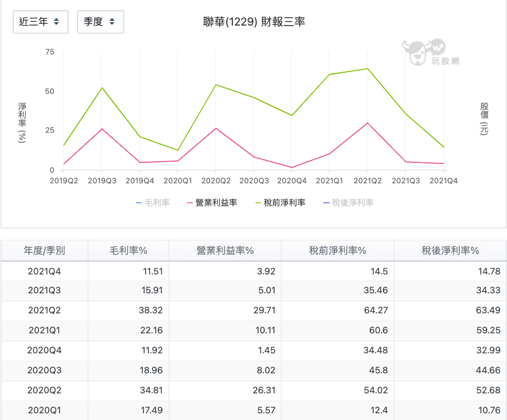Viewport: 507px width, 420px height.
Task: Select the 2020Q2 table row label
Action: click(x=44, y=391)
